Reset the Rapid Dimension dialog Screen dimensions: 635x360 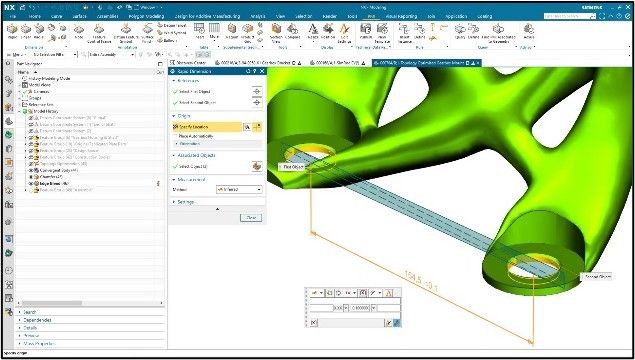click(x=249, y=71)
